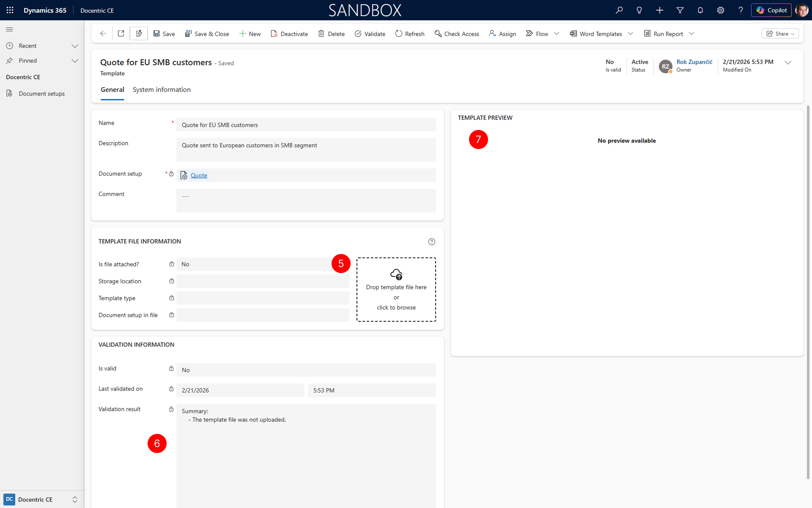Click the page vertical scrollbar
The image size is (812, 508).
tap(808, 292)
